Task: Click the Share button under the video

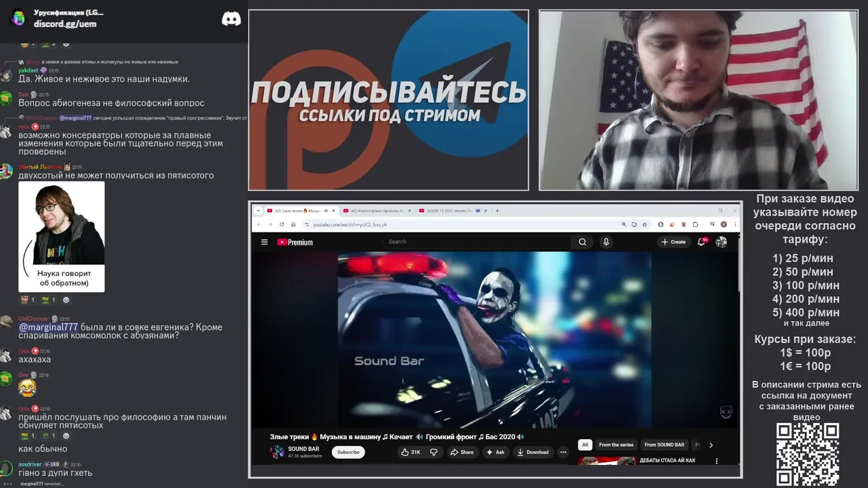Action: point(462,452)
